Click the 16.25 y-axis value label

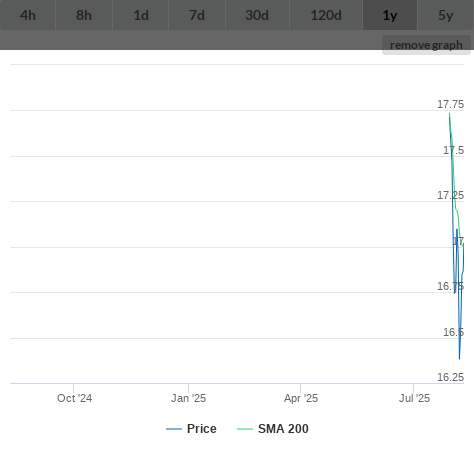point(450,377)
